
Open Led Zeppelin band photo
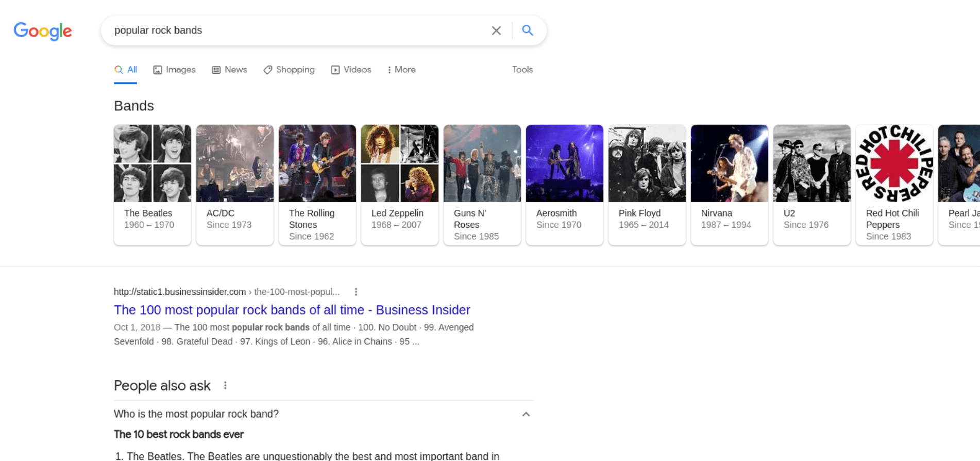[x=400, y=163]
